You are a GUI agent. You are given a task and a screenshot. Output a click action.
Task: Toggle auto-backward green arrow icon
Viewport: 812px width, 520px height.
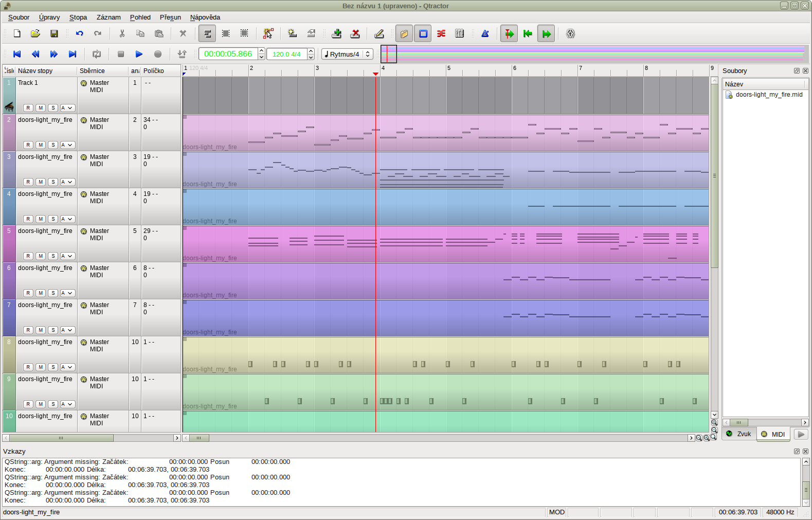tap(528, 33)
